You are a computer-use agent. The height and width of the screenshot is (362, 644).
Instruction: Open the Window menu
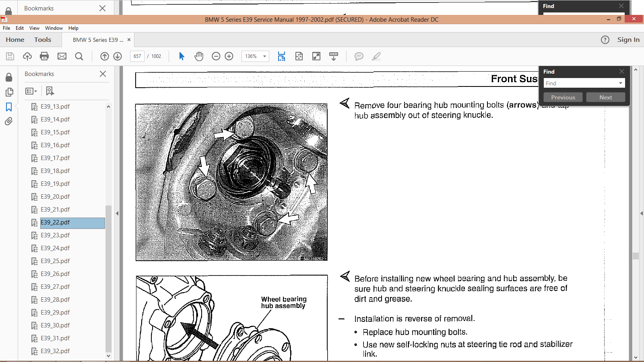(x=54, y=28)
